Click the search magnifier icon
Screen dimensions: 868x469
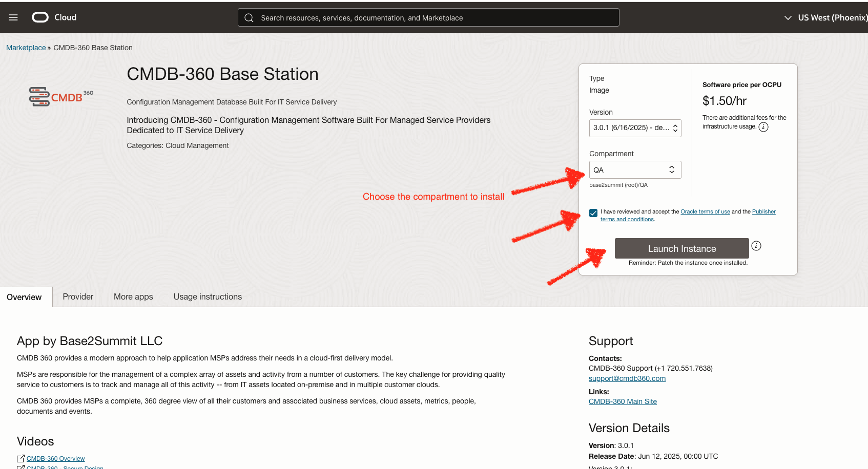249,18
